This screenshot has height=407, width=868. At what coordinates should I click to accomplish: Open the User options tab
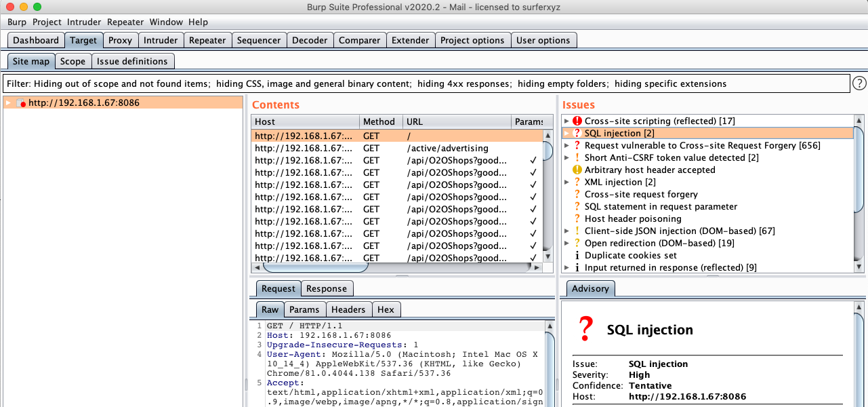(543, 40)
